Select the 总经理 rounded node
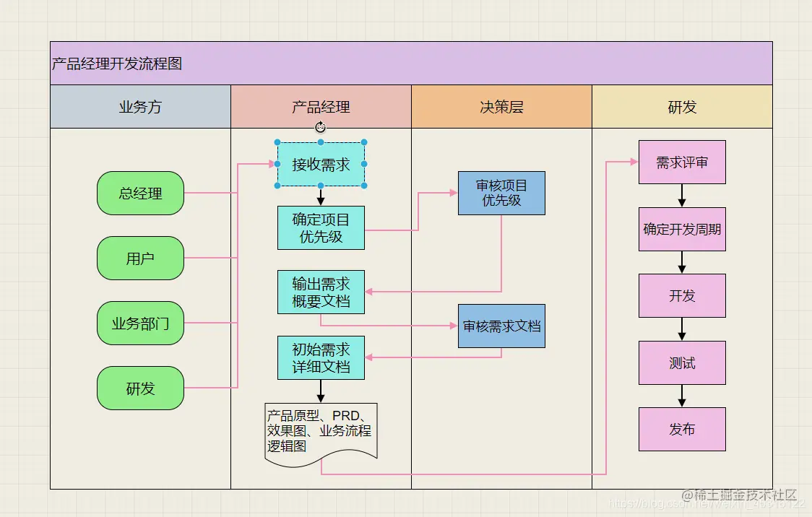Image resolution: width=812 pixels, height=517 pixels. [140, 193]
